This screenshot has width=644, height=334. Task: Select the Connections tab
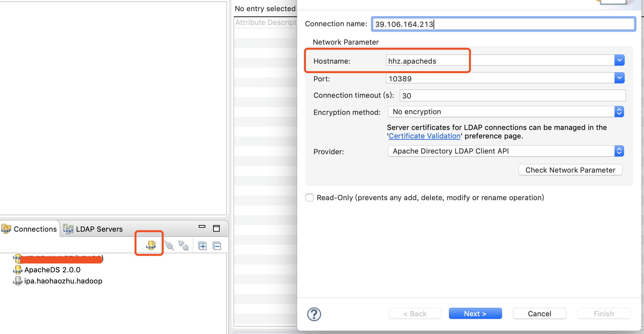click(34, 229)
